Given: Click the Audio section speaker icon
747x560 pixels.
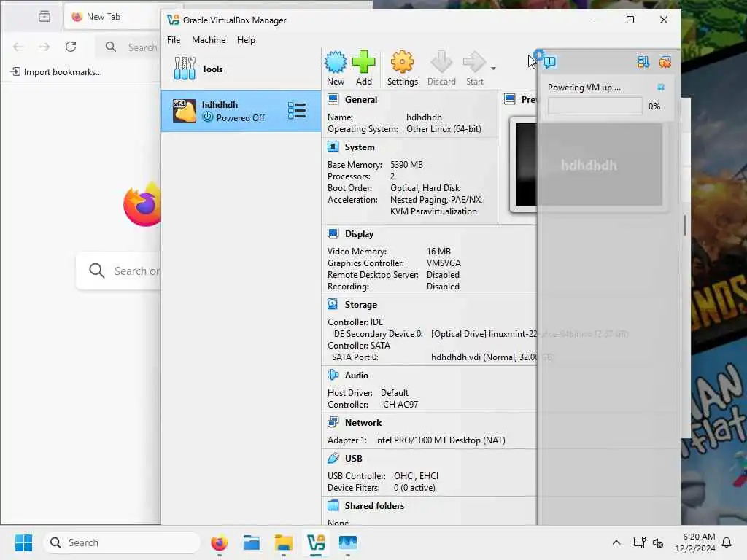Looking at the screenshot, I should 333,375.
